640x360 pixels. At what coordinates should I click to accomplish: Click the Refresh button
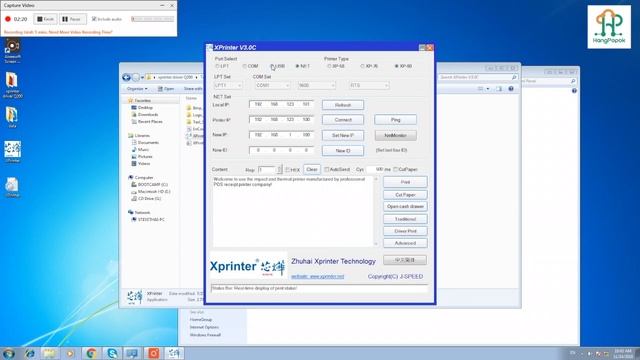point(343,105)
